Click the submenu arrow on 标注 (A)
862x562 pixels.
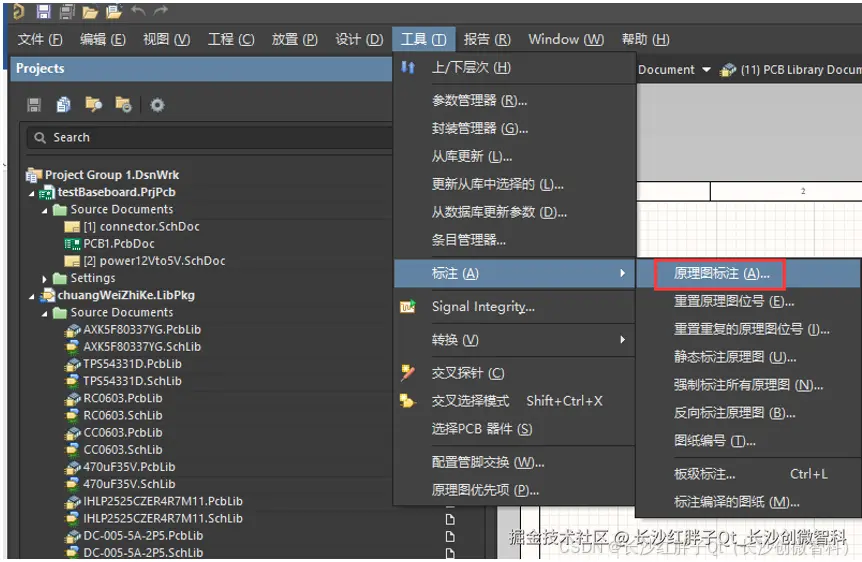coord(622,273)
